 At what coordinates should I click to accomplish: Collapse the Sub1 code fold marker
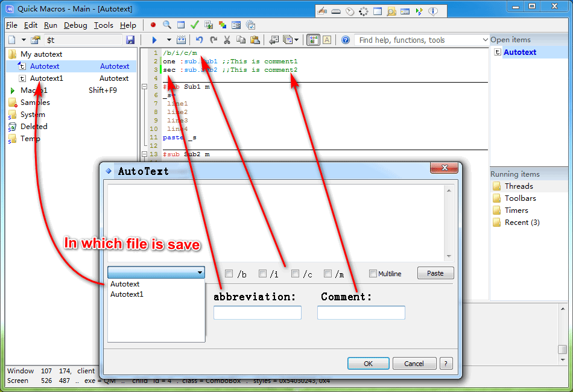tap(144, 87)
